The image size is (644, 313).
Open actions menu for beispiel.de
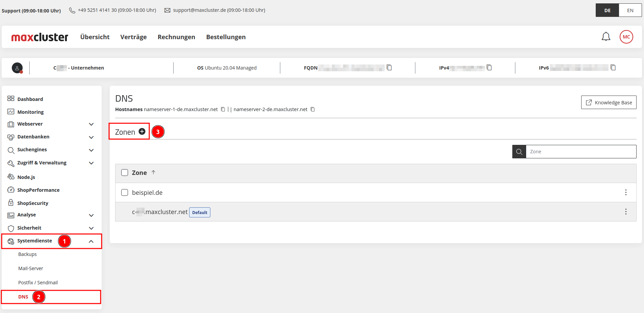[x=626, y=192]
